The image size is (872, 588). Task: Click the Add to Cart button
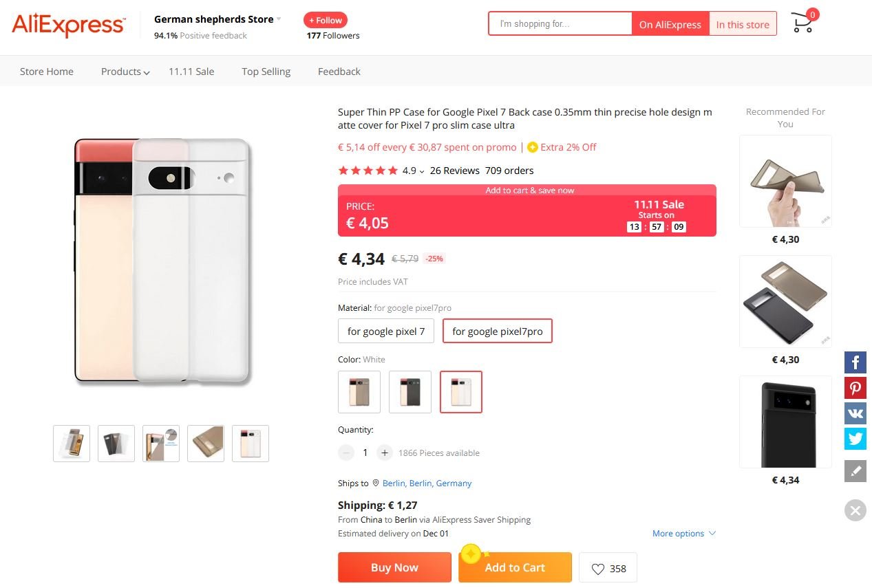(x=515, y=567)
